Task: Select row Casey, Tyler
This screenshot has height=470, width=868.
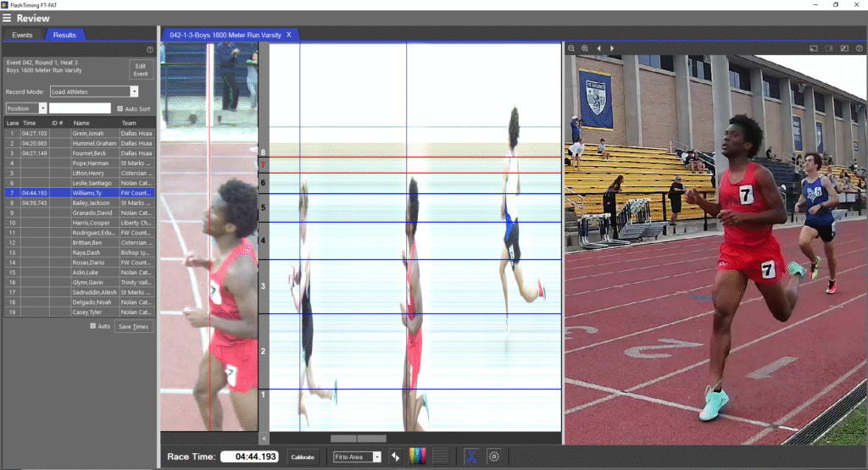Action: [79, 312]
